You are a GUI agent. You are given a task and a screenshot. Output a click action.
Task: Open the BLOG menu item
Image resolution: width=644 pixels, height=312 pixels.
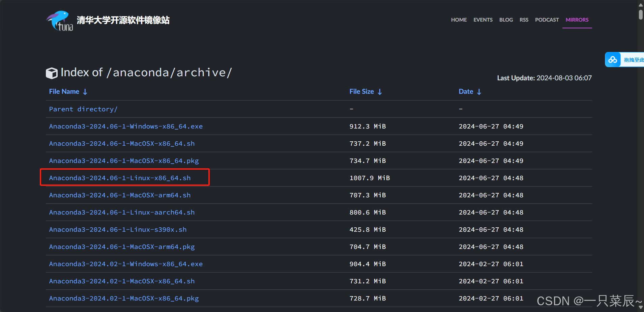[506, 20]
